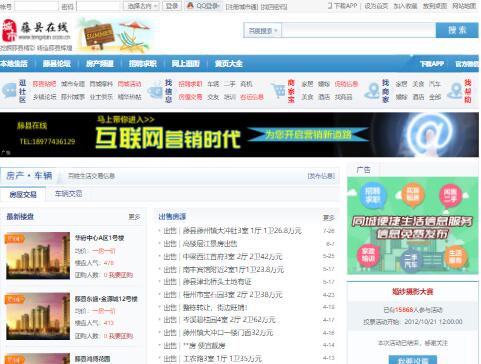
Task: Click the 交友 link under 找信息
Action: pos(213,97)
